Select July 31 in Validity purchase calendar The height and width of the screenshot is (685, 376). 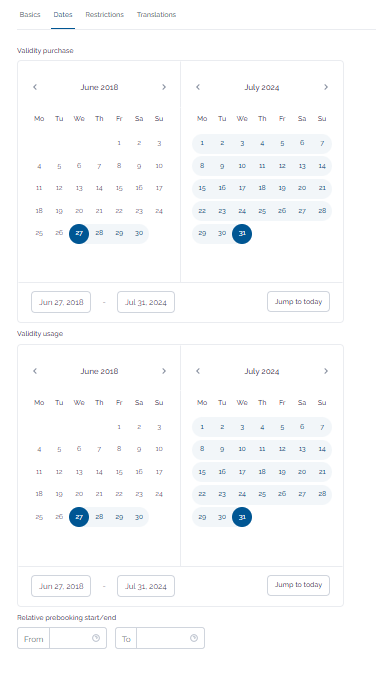242,233
